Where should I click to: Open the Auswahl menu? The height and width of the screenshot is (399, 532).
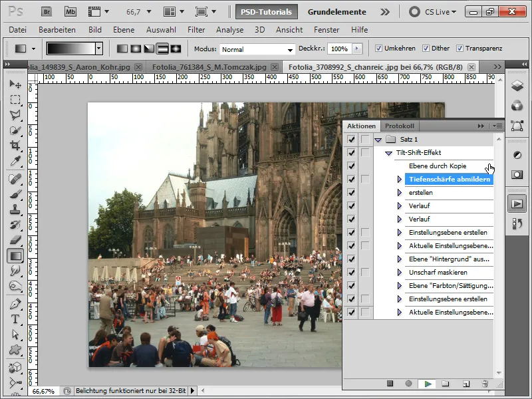pyautogui.click(x=161, y=30)
